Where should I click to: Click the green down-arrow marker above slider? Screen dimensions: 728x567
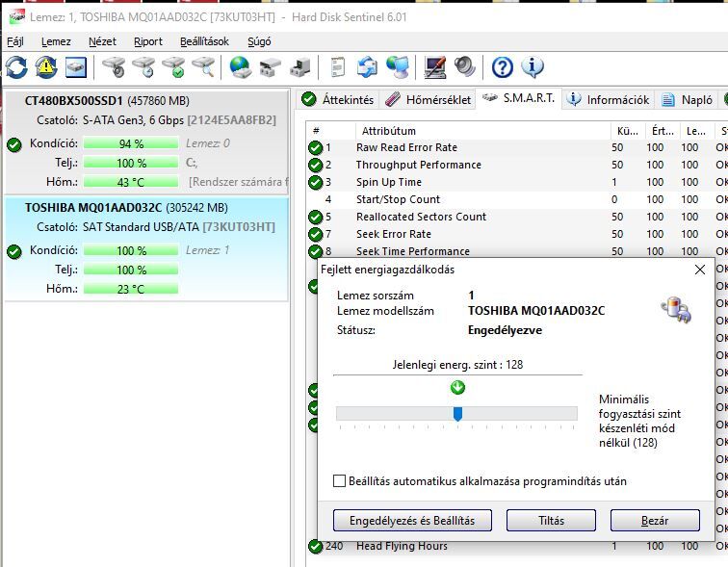tap(457, 387)
